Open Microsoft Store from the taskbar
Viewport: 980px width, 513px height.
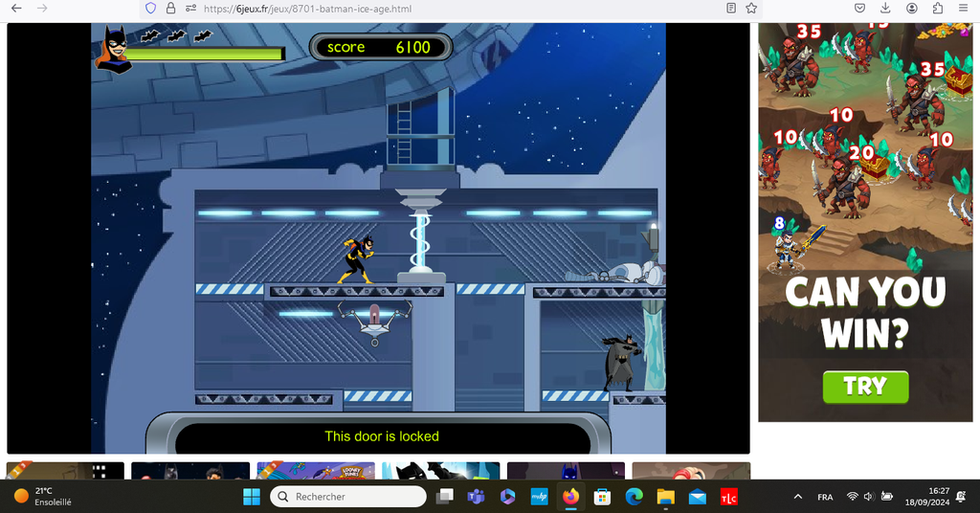pyautogui.click(x=602, y=497)
